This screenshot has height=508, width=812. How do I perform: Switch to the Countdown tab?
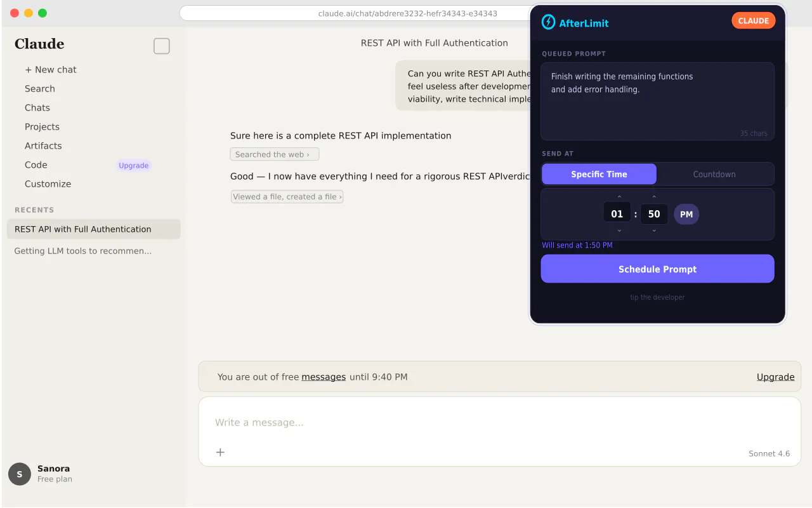coord(714,174)
